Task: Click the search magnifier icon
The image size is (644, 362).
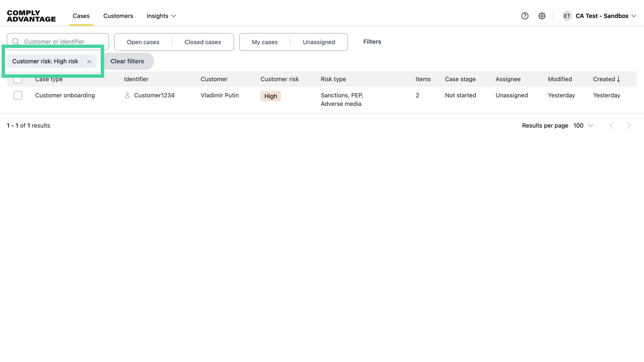Action: coord(15,41)
